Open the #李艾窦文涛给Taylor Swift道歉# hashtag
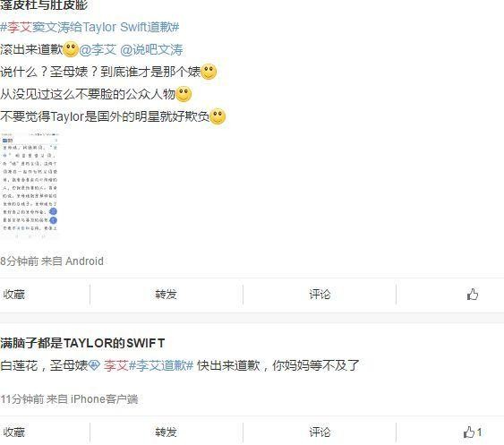 coord(90,27)
